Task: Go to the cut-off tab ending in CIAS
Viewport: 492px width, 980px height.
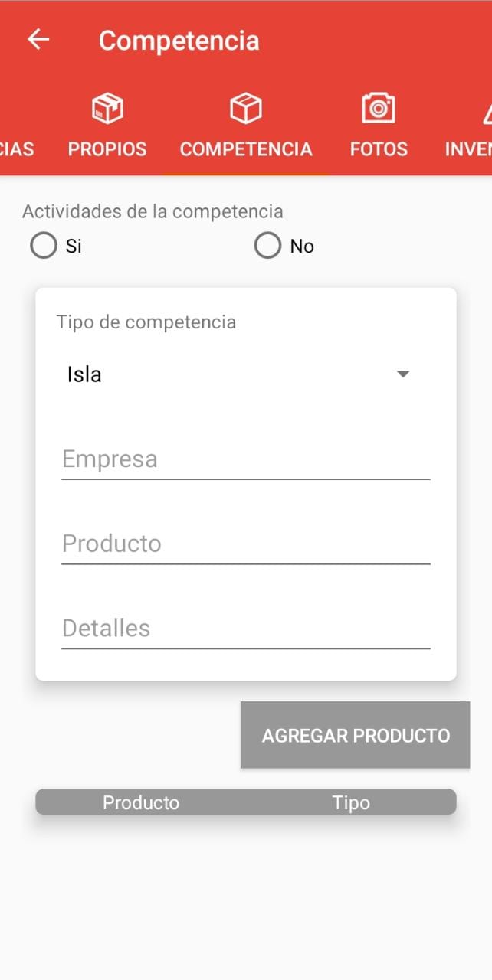Action: coord(17,149)
